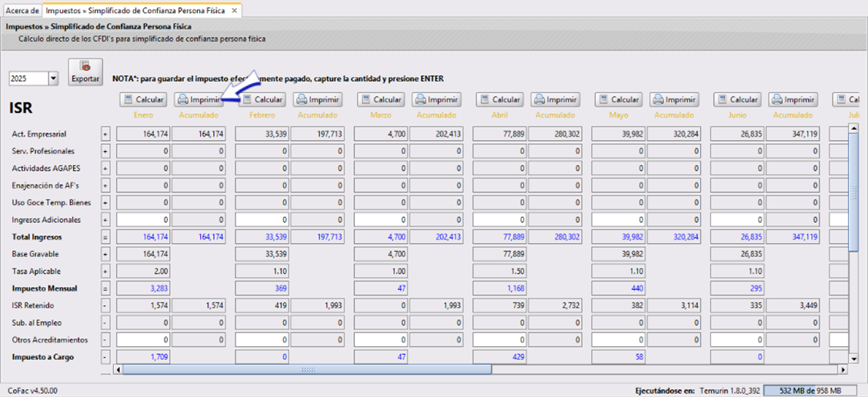
Task: Click the Marzo Base Gravable value 4,700
Action: [x=381, y=254]
